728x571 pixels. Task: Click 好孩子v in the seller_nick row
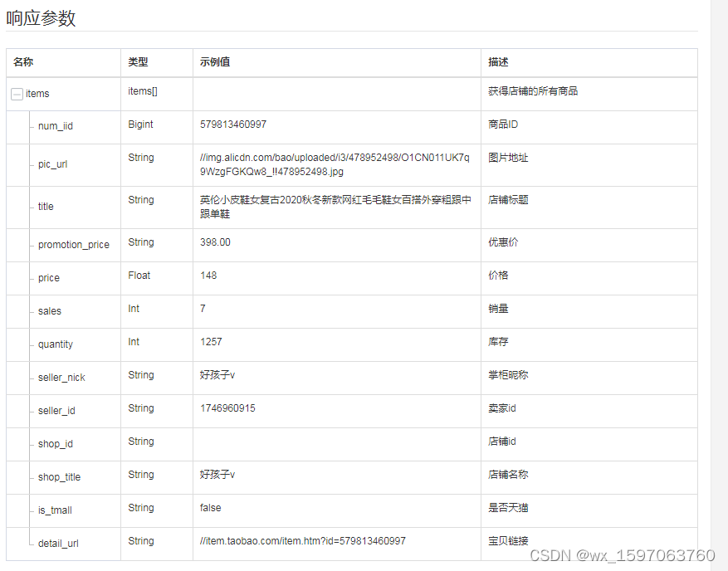(x=217, y=375)
